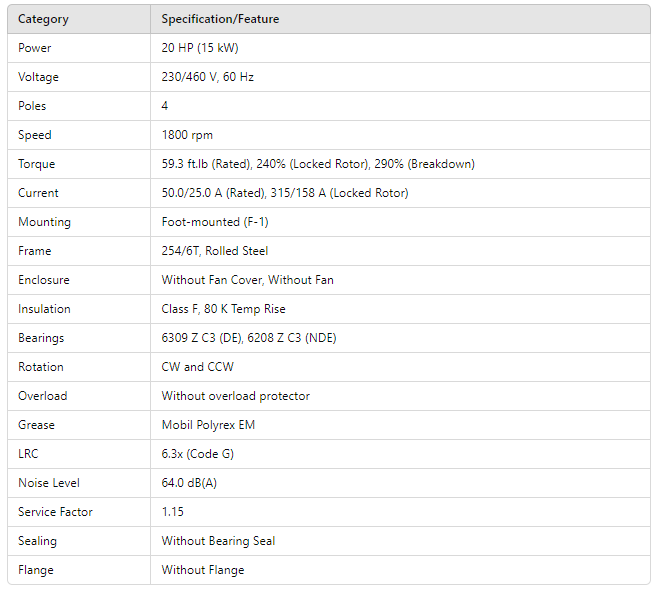Click the Mobil Polyrex EM cell
Image resolution: width=659 pixels, height=595 pixels.
point(208,425)
